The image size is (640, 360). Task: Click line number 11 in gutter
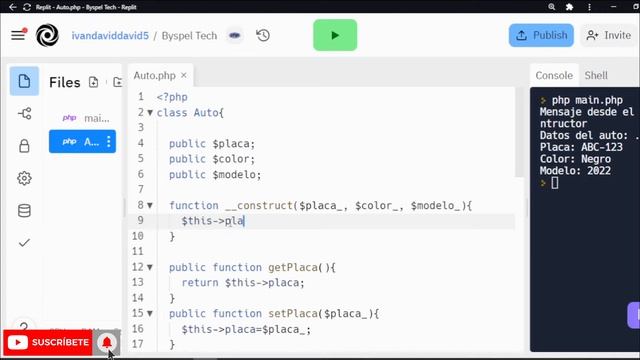pos(138,251)
